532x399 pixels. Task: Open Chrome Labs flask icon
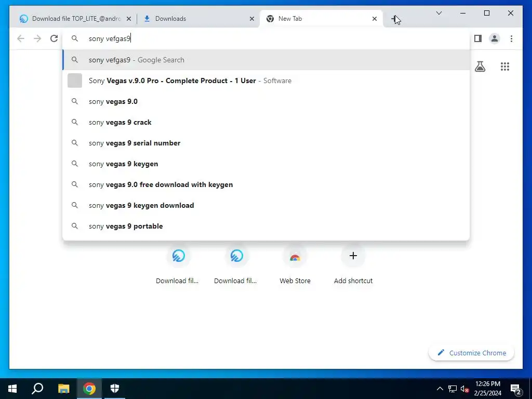480,66
